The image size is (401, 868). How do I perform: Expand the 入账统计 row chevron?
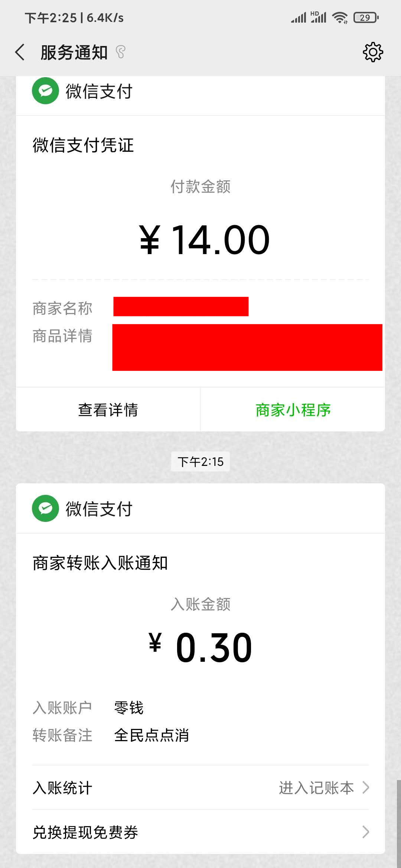(366, 788)
